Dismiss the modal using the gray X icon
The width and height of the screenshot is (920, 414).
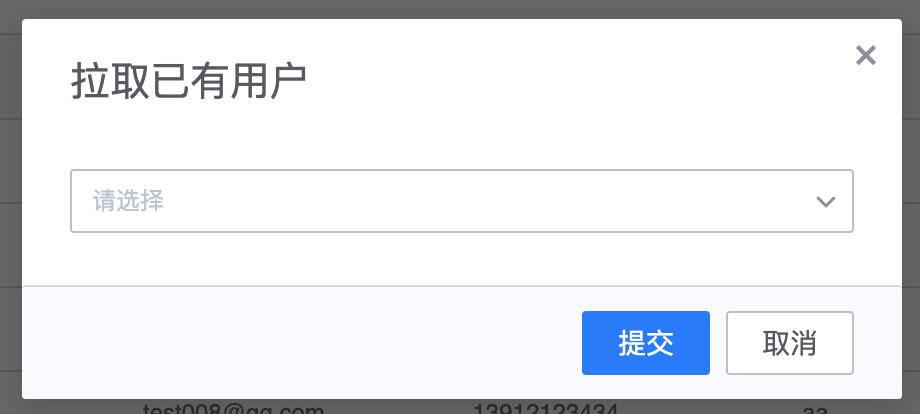(865, 55)
